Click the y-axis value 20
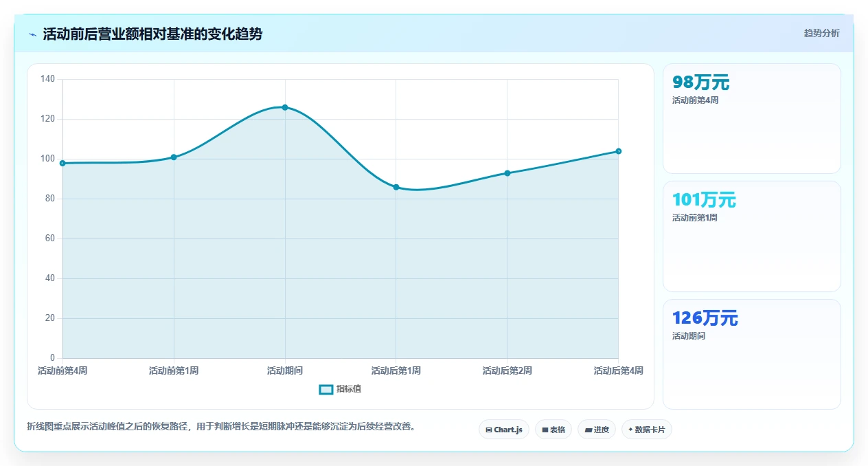Screen dimensions: 868x466 point(49,318)
